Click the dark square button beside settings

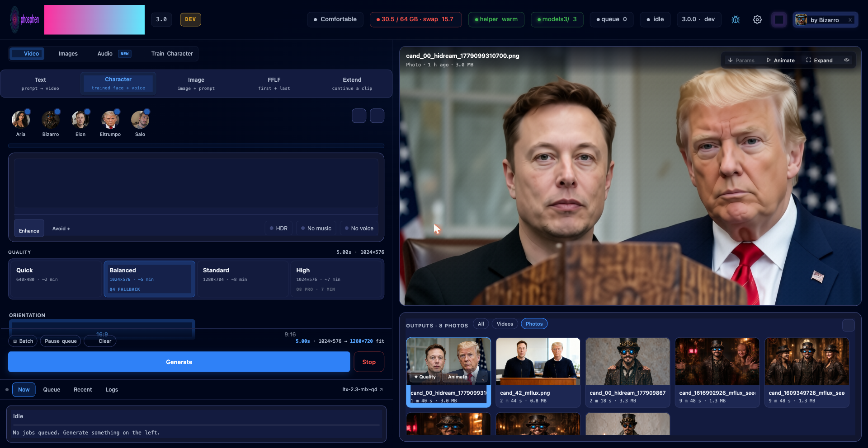(779, 19)
